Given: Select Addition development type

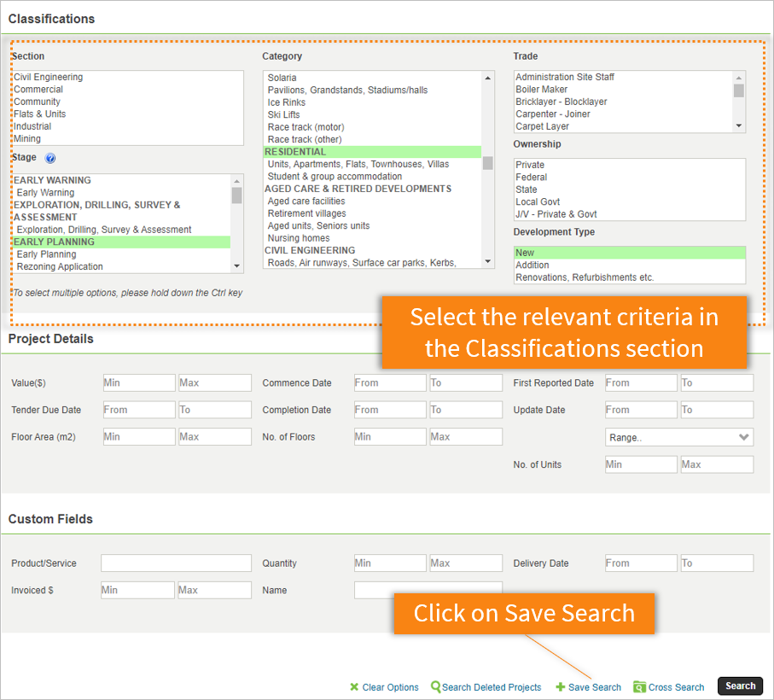Looking at the screenshot, I should coord(630,265).
